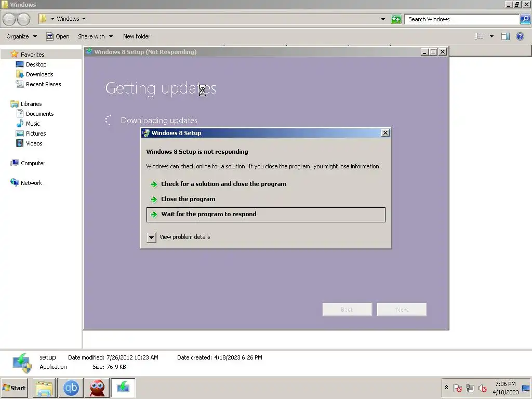Close the not responding dialog
Viewport: 532px width, 399px height.
coord(385,132)
